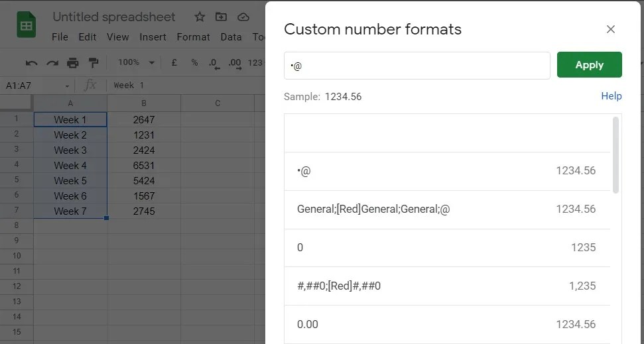Select cell containing Week 5

click(70, 181)
